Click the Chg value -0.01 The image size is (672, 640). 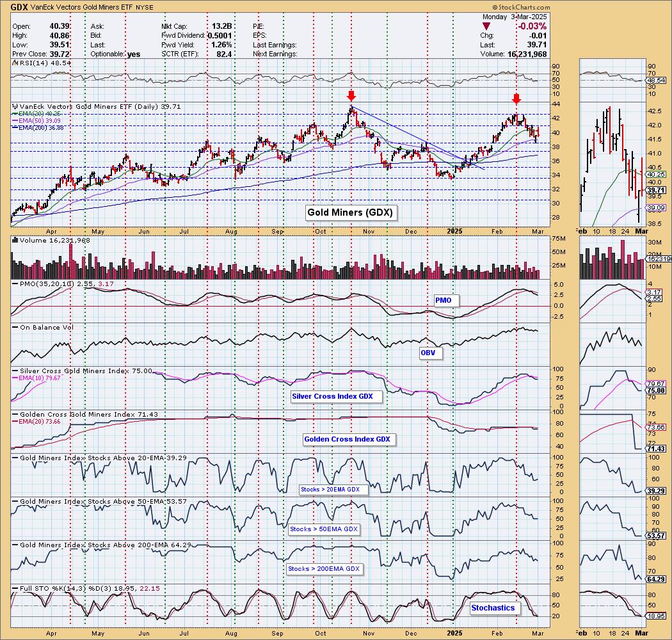tap(538, 36)
